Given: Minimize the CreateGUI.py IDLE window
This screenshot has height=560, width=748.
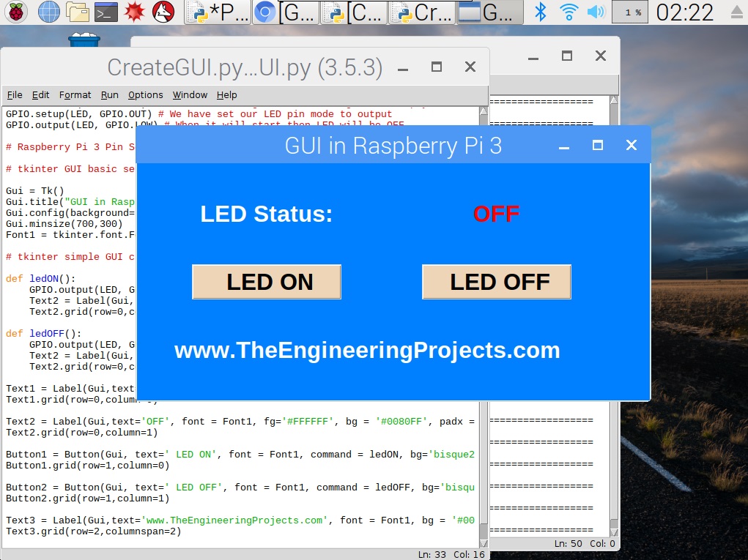Looking at the screenshot, I should 403,67.
